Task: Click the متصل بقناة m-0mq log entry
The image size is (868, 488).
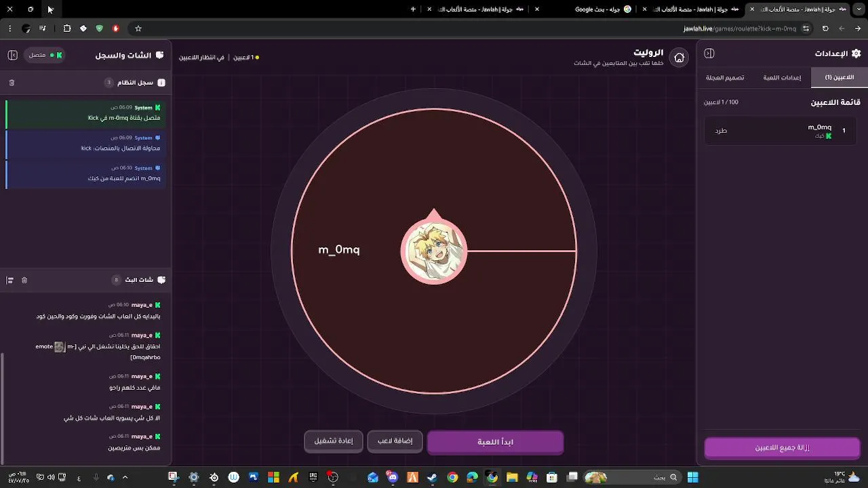Action: 85,113
